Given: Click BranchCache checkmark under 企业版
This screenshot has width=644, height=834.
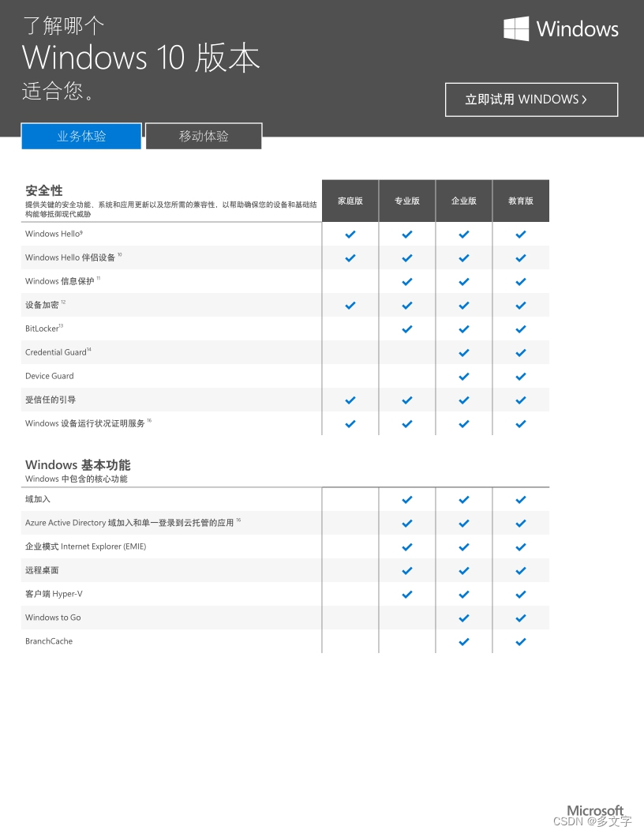Looking at the screenshot, I should pyautogui.click(x=464, y=641).
